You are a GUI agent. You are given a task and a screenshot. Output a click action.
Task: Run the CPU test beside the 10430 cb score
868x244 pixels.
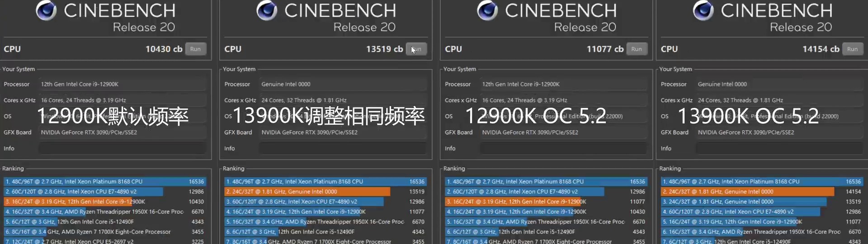click(195, 49)
